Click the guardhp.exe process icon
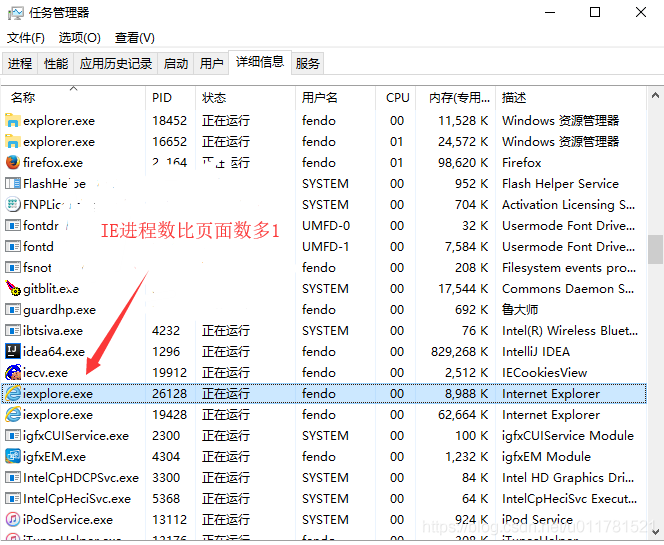This screenshot has width=664, height=545. point(13,310)
